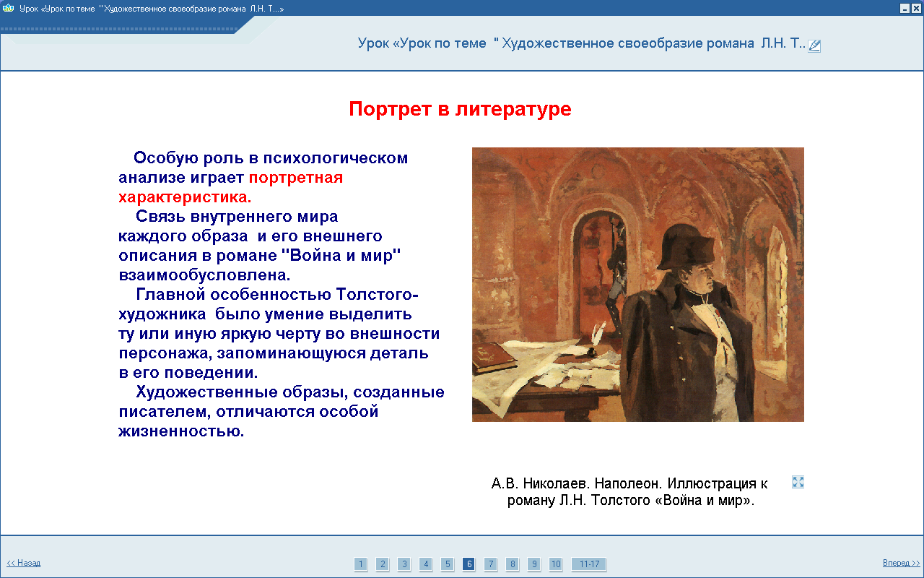Screen dimensions: 924x578
Task: Click the line 'Главной особенностью Толстого-'
Action: (x=277, y=295)
